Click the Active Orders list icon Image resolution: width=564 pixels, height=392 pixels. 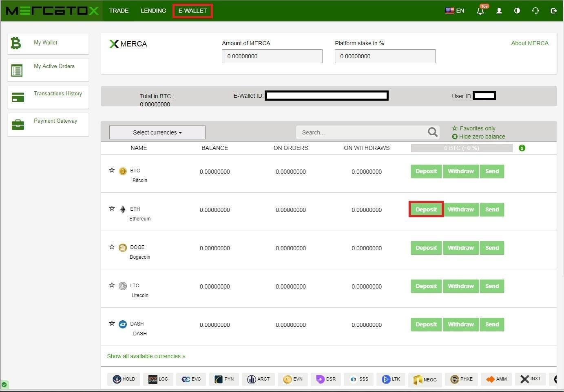tap(17, 70)
